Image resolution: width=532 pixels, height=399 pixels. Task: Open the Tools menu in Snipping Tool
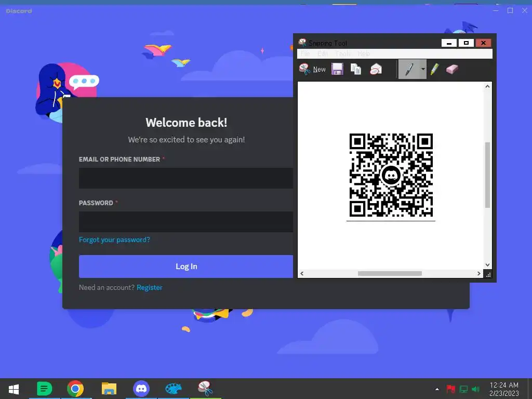point(343,54)
